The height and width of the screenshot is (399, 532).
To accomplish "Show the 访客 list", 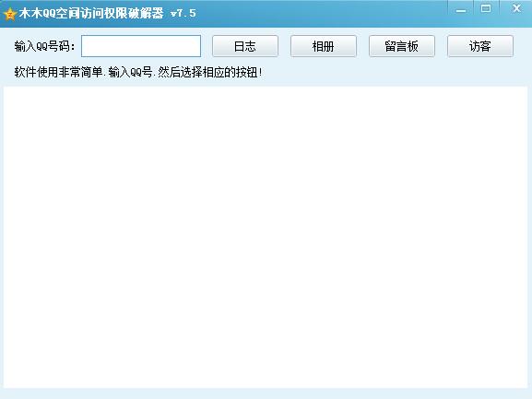I will click(480, 46).
